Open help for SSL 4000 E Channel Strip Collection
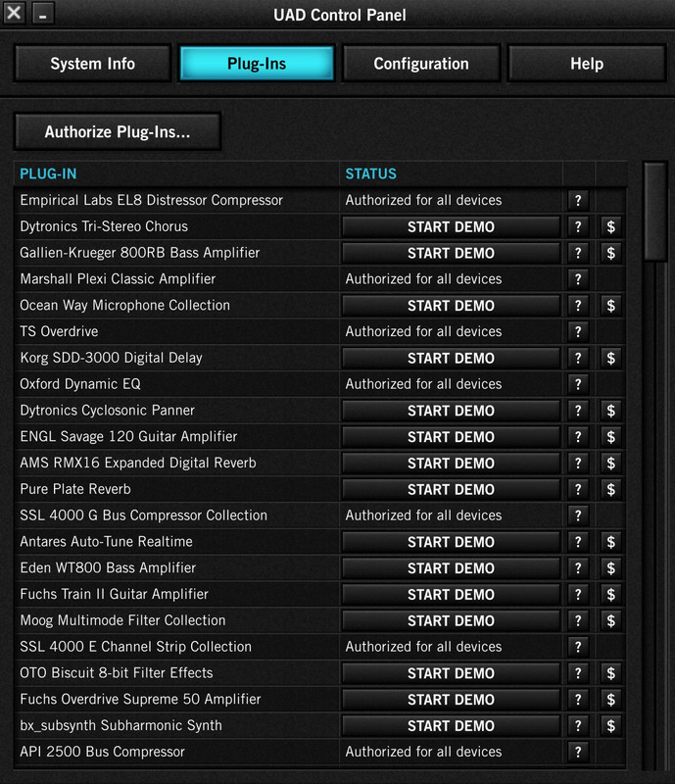Viewport: 675px width, 784px height. click(x=578, y=647)
